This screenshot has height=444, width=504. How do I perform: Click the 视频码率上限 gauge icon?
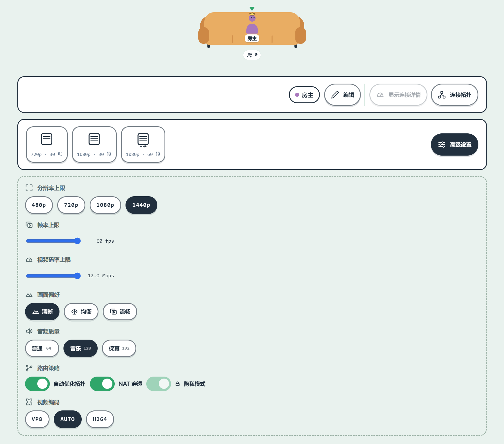point(29,260)
